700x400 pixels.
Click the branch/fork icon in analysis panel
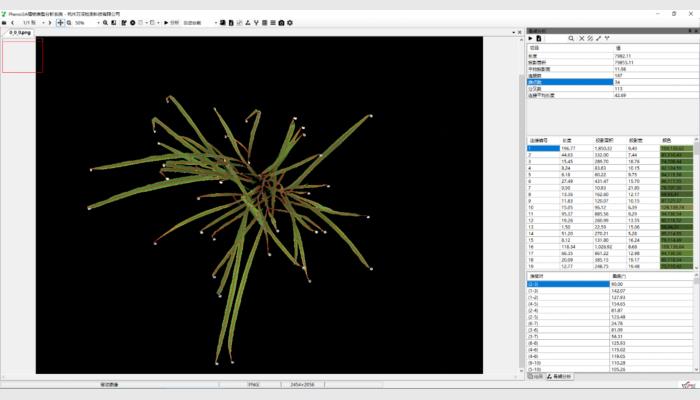pyautogui.click(x=607, y=38)
